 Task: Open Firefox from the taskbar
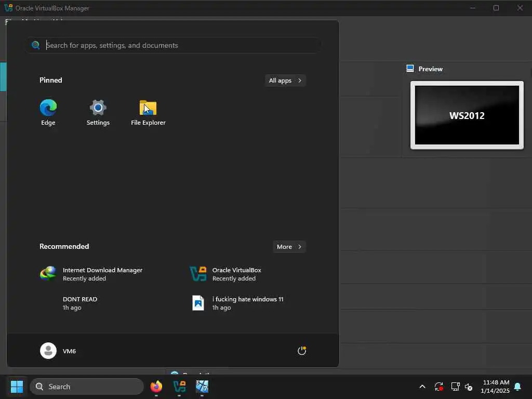pyautogui.click(x=156, y=387)
